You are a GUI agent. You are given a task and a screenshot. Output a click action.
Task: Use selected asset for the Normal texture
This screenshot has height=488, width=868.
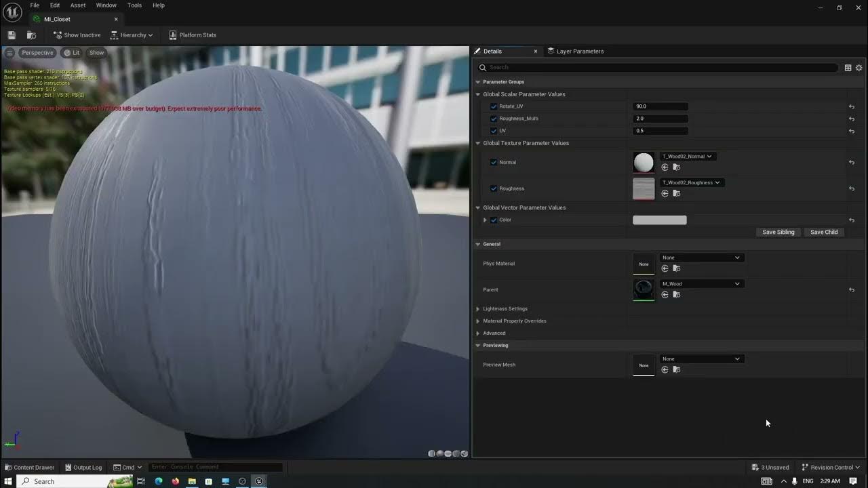[x=665, y=167]
